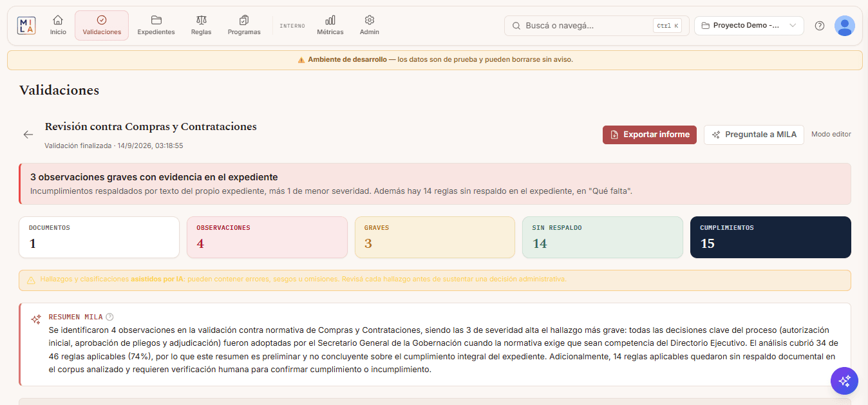This screenshot has height=405, width=868.
Task: Expand the Proyecto Demo project dropdown
Action: [x=749, y=26]
